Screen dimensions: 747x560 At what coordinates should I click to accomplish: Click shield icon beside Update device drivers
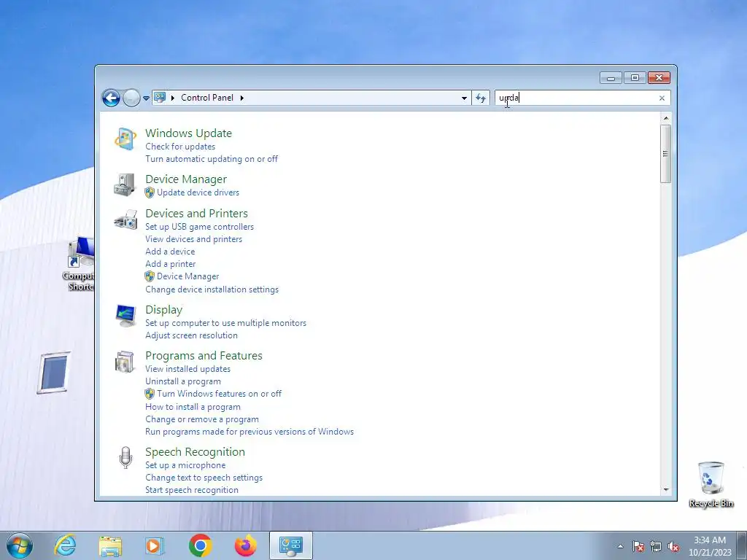point(150,192)
